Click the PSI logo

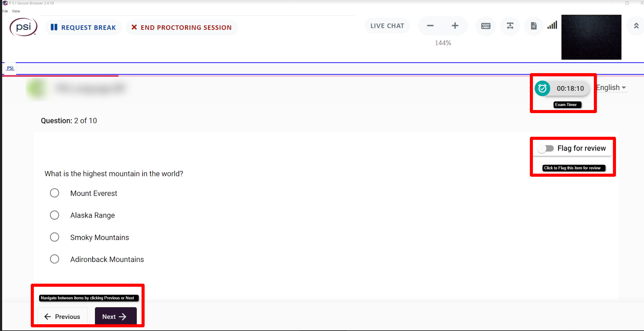tap(23, 27)
